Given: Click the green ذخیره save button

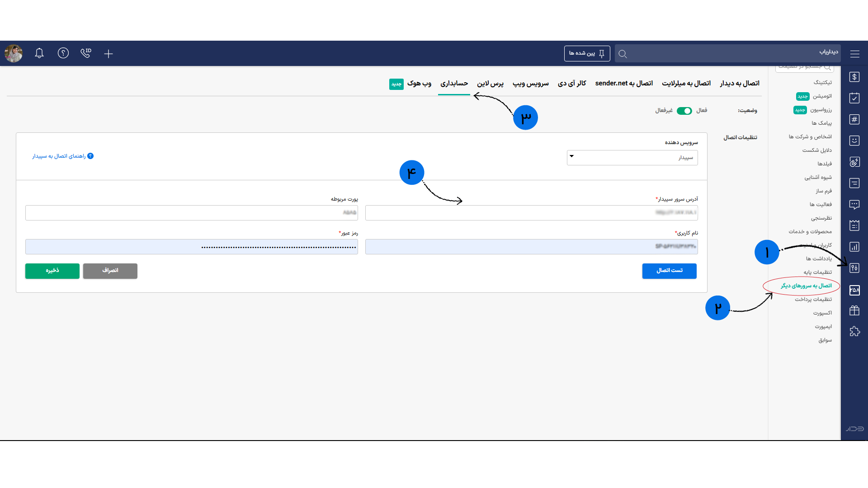Looking at the screenshot, I should 52,271.
